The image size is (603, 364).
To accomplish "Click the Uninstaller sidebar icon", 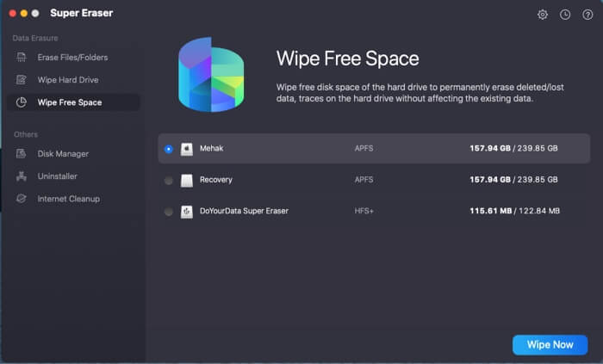I will pyautogui.click(x=22, y=176).
